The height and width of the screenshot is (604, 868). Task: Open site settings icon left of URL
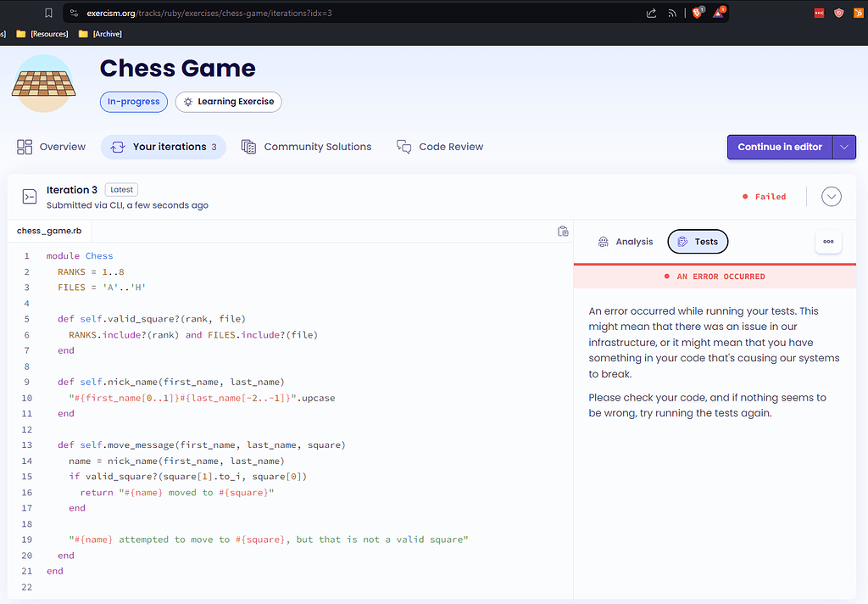(74, 13)
